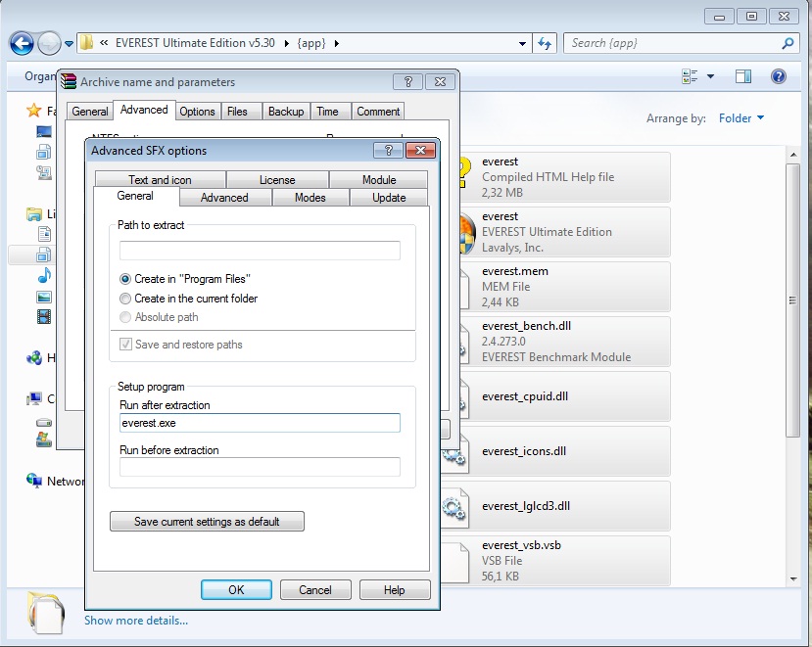Viewport: 812px width, 647px height.
Task: Click the Path to extract input field
Action: (260, 251)
